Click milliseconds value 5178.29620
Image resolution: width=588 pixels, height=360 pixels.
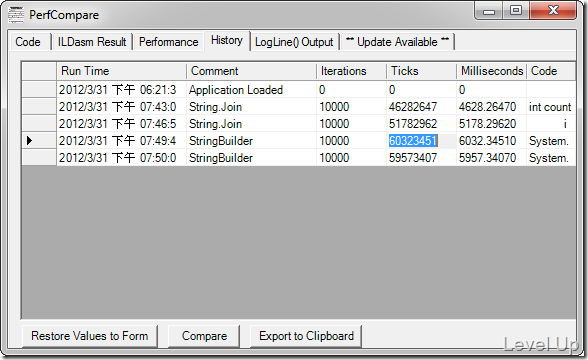(491, 124)
